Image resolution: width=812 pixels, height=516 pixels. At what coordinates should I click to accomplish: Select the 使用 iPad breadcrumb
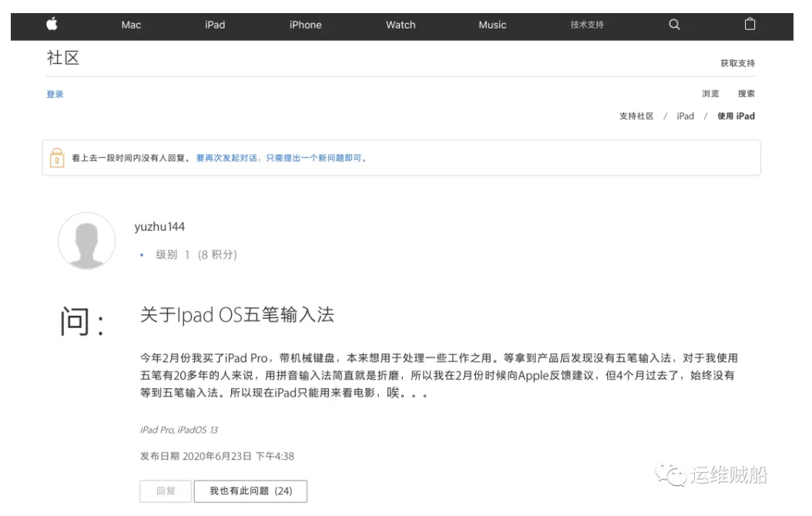[x=736, y=116]
